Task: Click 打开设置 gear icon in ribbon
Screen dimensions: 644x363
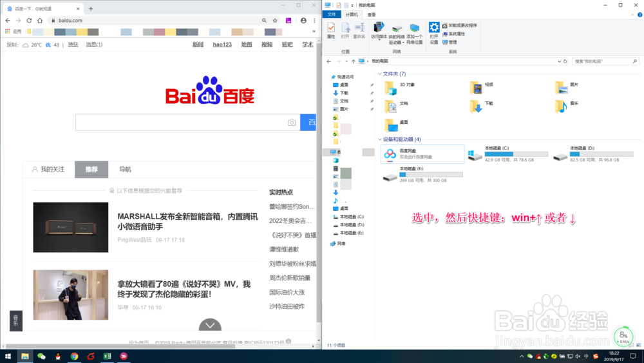Action: click(x=434, y=33)
